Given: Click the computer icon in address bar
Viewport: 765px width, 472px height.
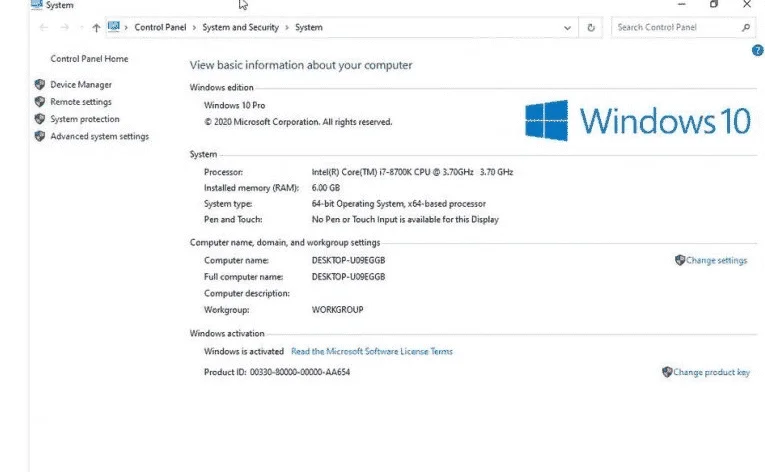Looking at the screenshot, I should (114, 26).
